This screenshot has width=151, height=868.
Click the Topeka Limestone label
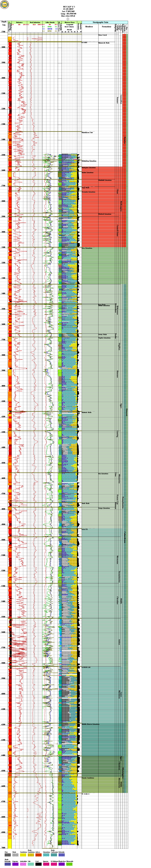coord(104,338)
